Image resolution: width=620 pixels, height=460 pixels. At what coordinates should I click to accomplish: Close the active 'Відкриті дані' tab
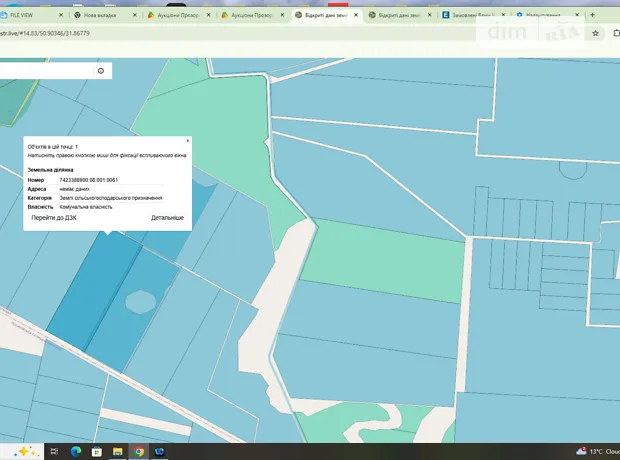356,17
